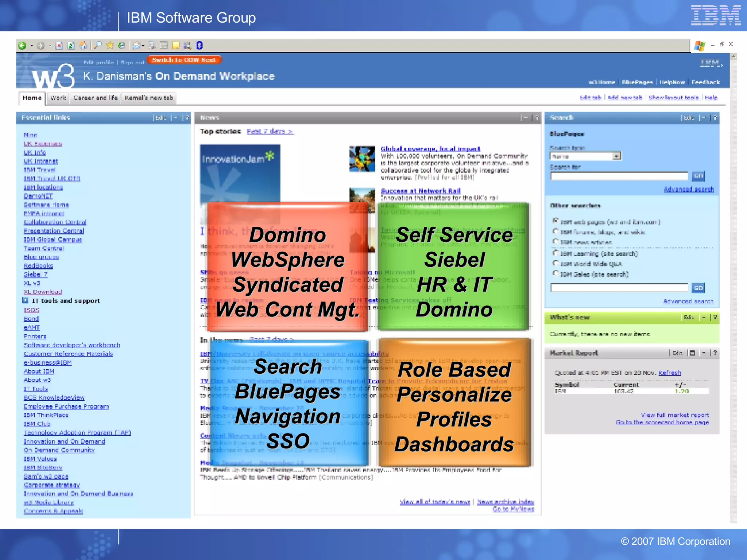The width and height of the screenshot is (747, 560).
Task: Click the Mail envelope toolbar icon
Action: tap(136, 45)
